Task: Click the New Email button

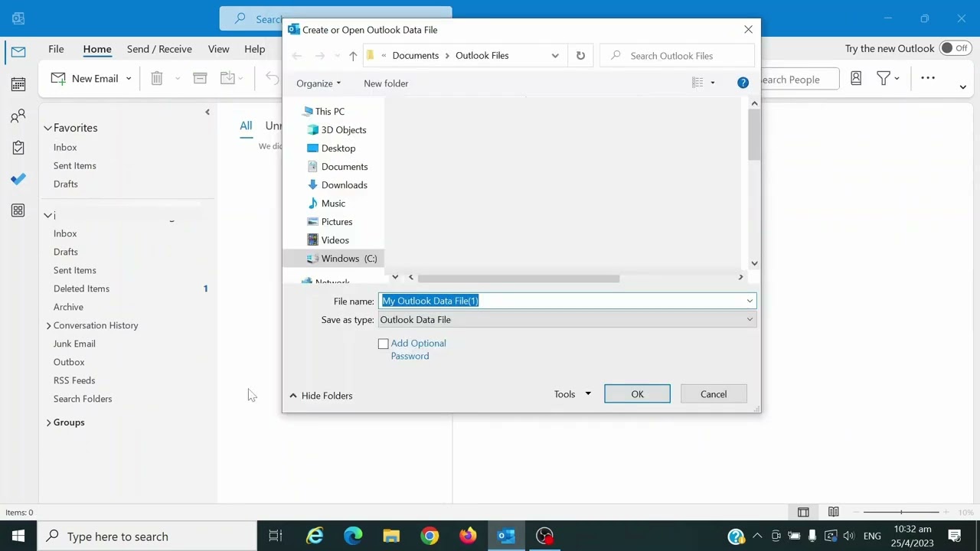Action: click(85, 78)
